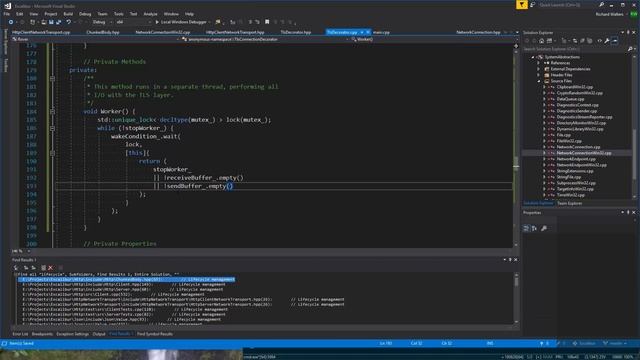Select DataQueue.cpp in Solution Explorer
Screen dimensions: 640x360
pyautogui.click(x=570, y=99)
